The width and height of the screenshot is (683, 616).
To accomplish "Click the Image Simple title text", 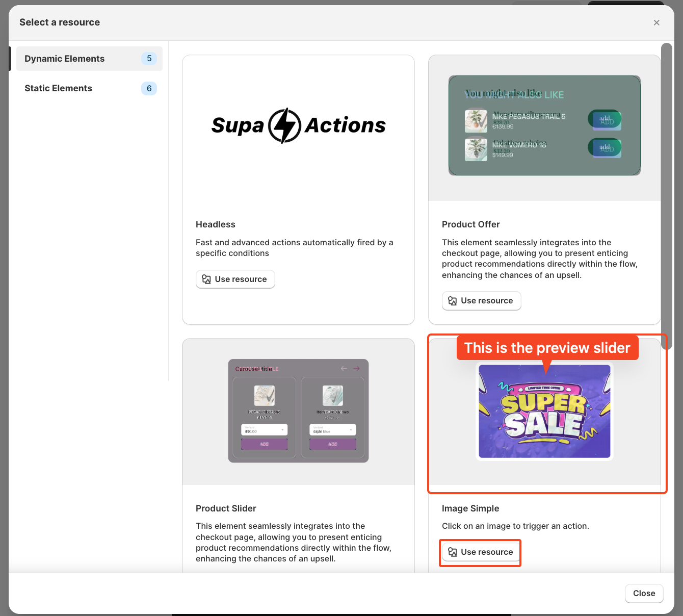I will pyautogui.click(x=470, y=508).
